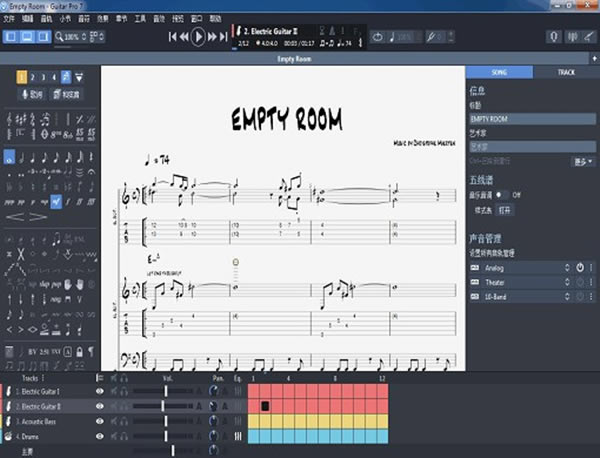Open the 更多 dropdown in info section
The width and height of the screenshot is (600, 458).
tap(583, 160)
